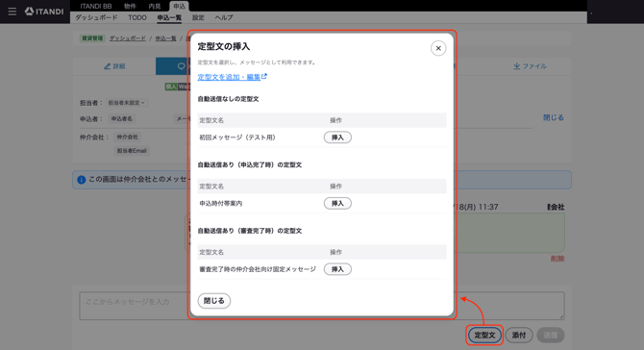Open the ファイル tab with download icon

530,66
